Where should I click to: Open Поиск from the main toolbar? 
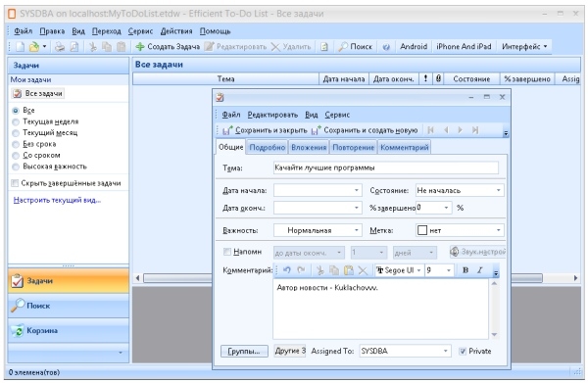click(x=355, y=47)
